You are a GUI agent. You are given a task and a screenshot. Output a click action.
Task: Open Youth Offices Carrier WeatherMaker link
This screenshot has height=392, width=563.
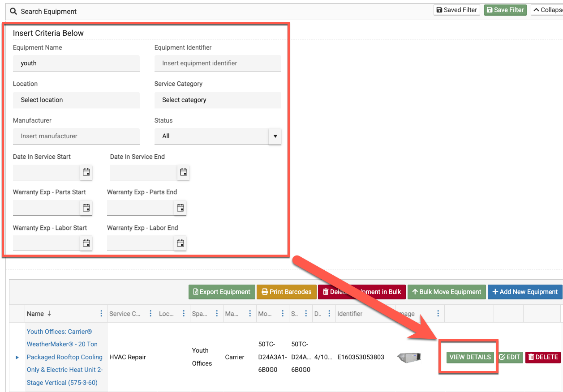[x=64, y=357]
